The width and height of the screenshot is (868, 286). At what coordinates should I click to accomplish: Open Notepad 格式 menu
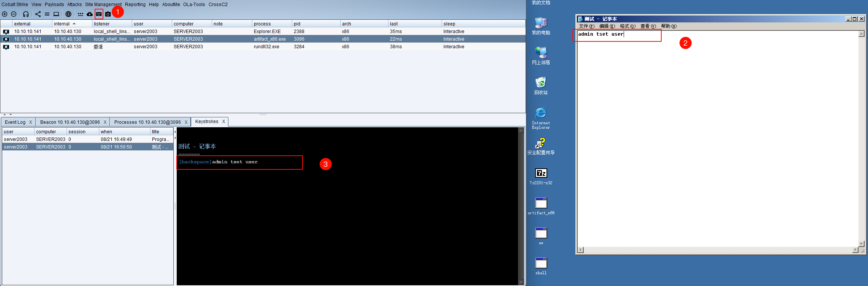tap(627, 26)
